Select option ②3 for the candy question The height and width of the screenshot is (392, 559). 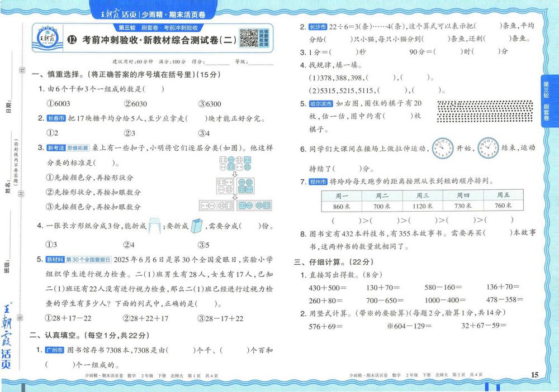point(130,133)
